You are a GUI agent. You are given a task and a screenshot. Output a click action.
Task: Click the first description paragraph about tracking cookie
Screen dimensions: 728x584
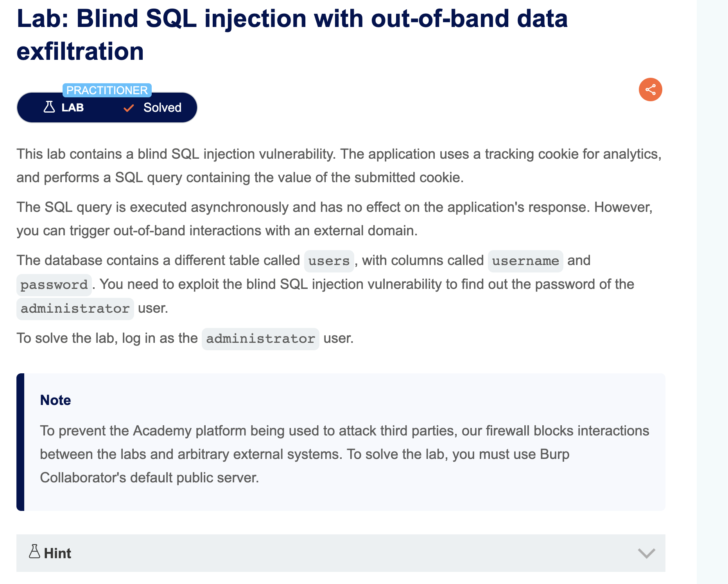point(339,166)
